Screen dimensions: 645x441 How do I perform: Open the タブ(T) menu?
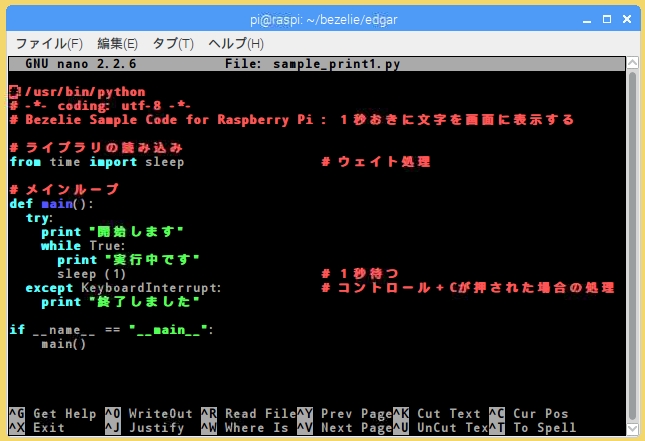pyautogui.click(x=173, y=44)
